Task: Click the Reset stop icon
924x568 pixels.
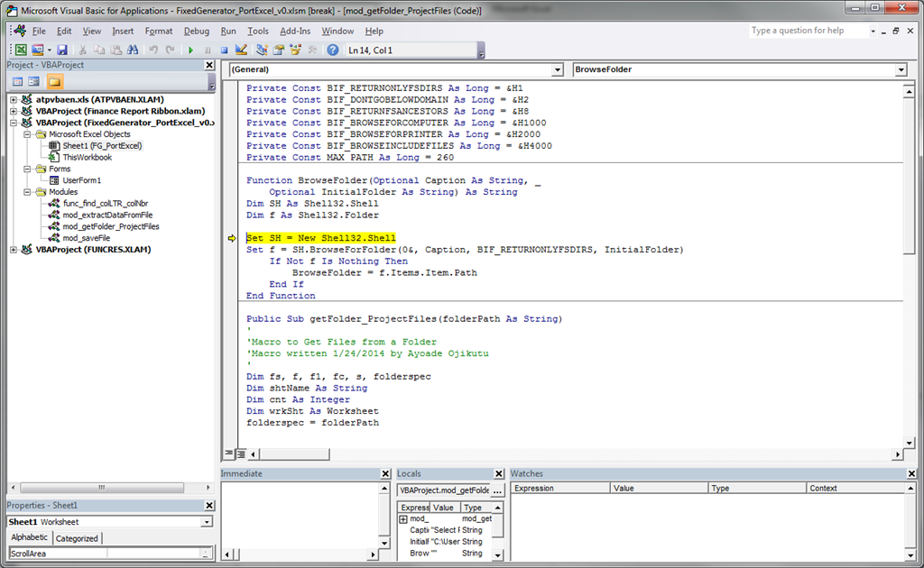Action: (x=225, y=50)
